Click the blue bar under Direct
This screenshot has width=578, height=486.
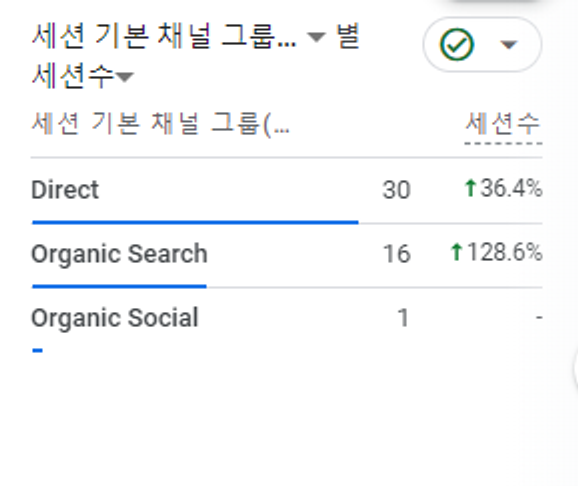(x=195, y=222)
